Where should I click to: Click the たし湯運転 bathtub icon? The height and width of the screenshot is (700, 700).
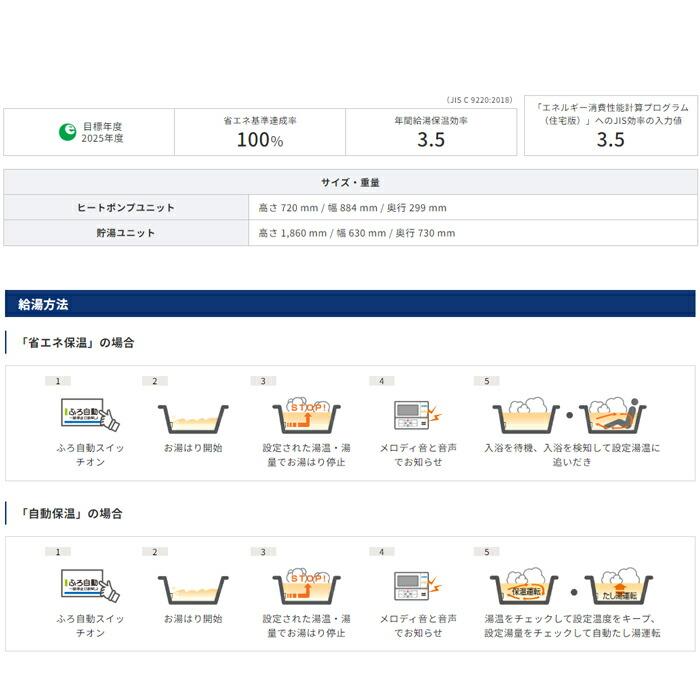pyautogui.click(x=619, y=586)
